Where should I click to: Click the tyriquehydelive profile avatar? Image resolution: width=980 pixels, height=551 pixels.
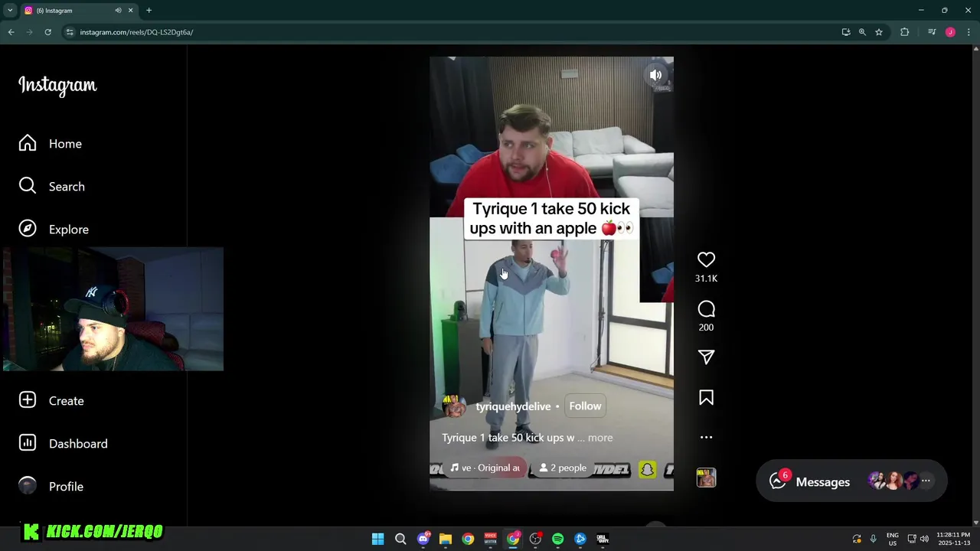click(x=454, y=406)
